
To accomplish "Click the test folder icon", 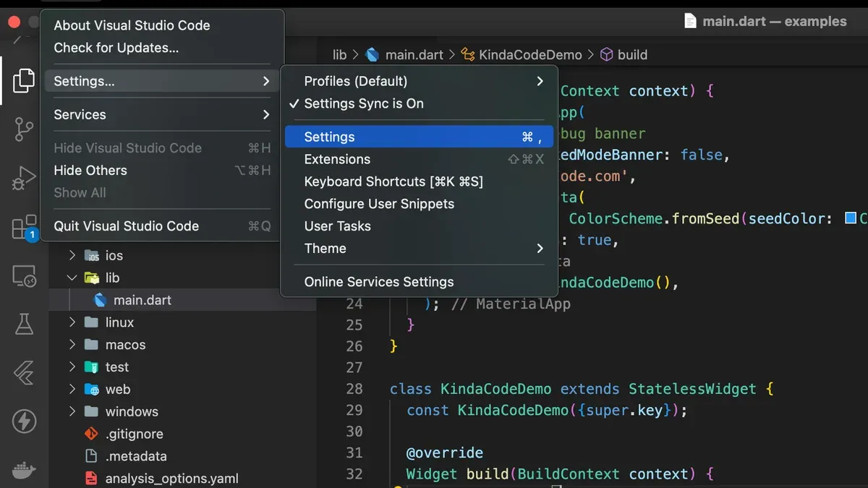I will point(91,367).
